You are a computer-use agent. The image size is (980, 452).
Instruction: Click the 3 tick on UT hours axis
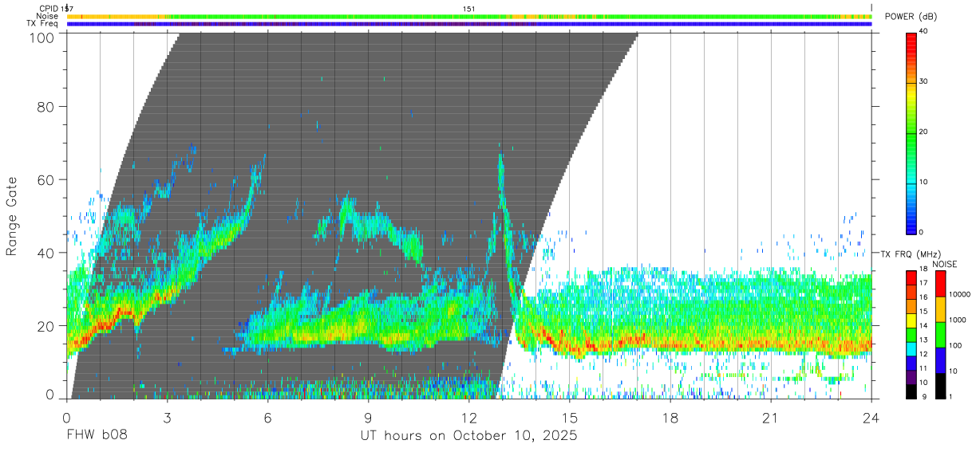point(167,418)
